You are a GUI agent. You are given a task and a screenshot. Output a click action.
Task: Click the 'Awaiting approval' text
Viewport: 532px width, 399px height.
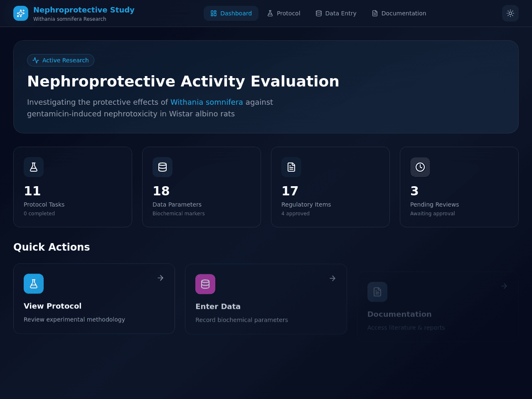(x=433, y=214)
